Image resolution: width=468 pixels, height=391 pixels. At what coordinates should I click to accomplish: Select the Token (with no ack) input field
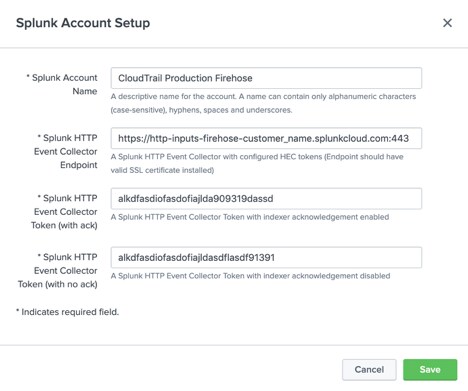coord(266,257)
